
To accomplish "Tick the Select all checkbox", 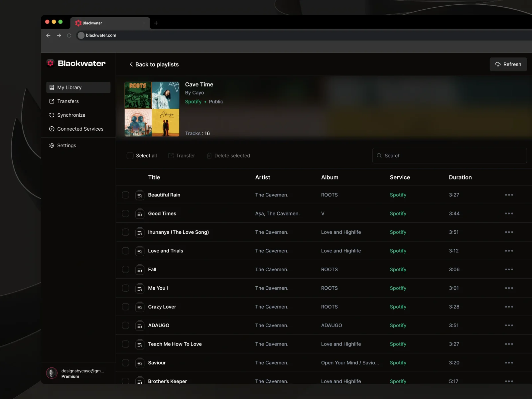I will 130,156.
